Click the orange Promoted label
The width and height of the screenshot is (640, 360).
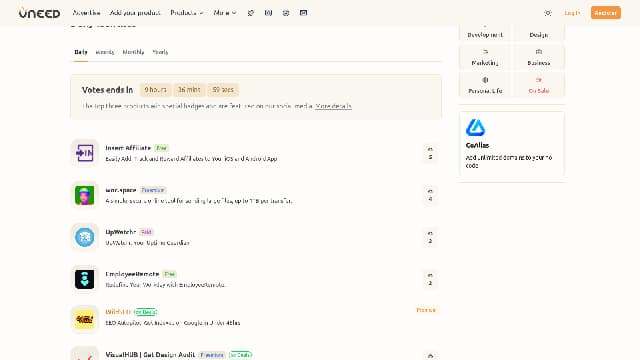[x=426, y=310]
